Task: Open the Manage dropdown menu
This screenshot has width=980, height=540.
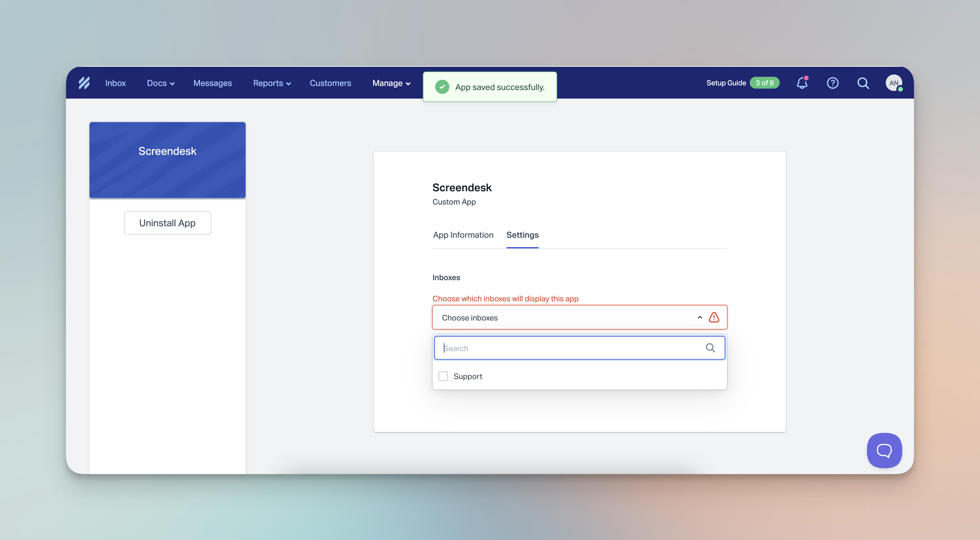Action: tap(391, 83)
